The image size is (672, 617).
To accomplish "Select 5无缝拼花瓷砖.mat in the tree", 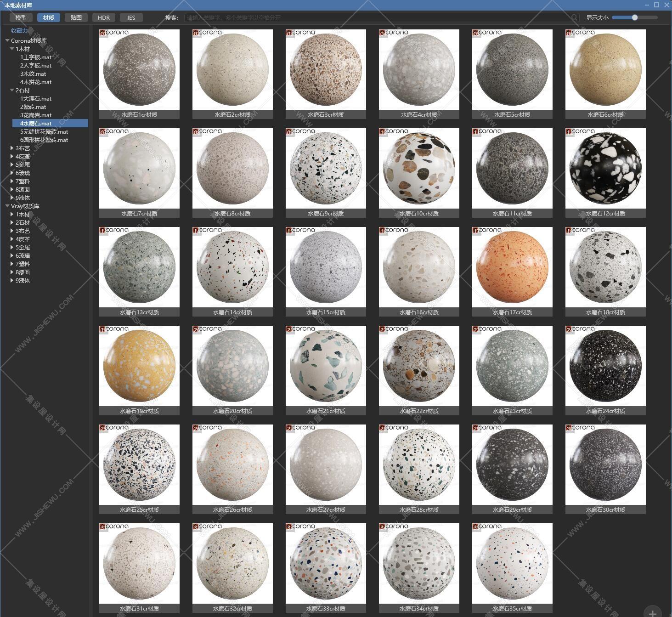I will coord(44,132).
